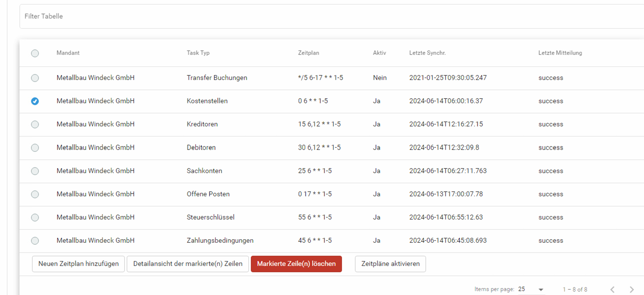Select the Steuerschlüssel row checkbox
The height and width of the screenshot is (295, 644).
[35, 217]
